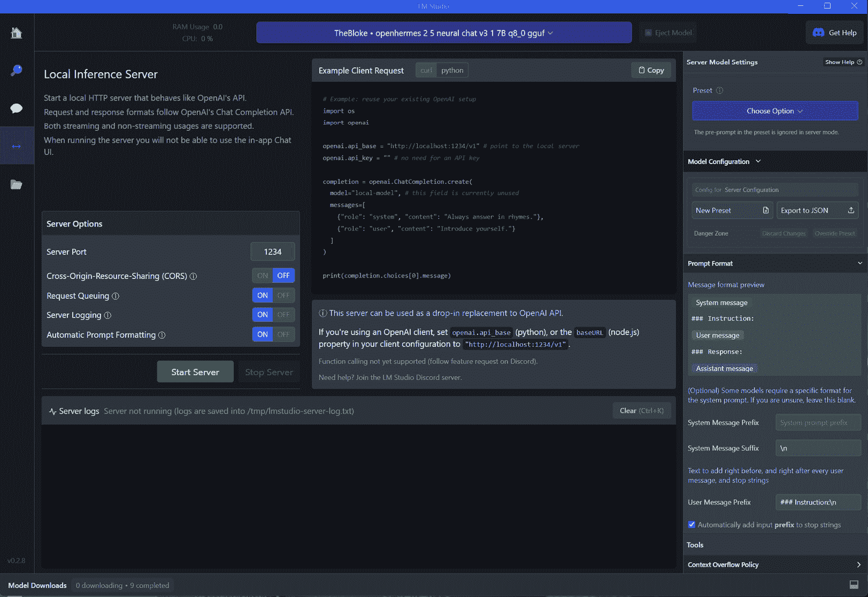The width and height of the screenshot is (868, 597).
Task: Click Export to JSON button
Action: click(x=818, y=211)
